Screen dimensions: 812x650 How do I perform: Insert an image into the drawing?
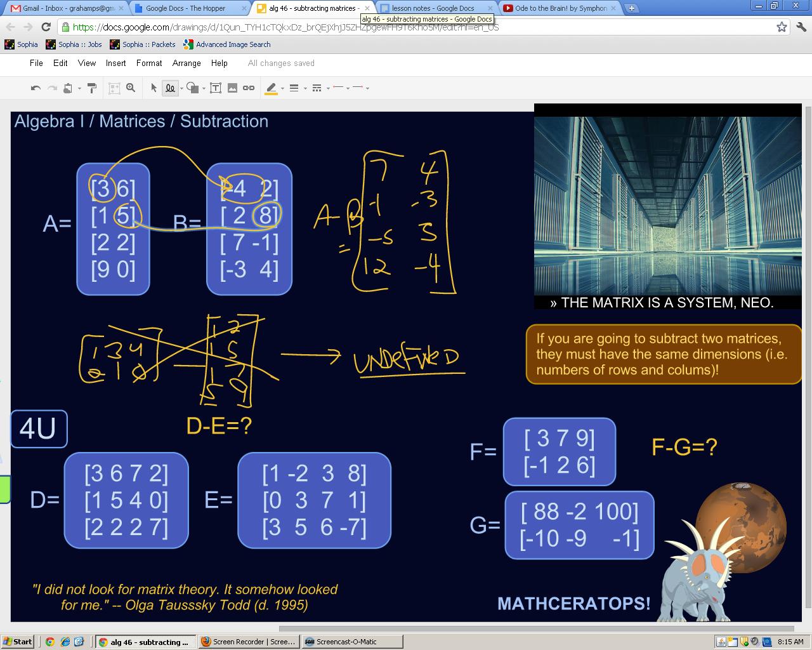[x=232, y=88]
